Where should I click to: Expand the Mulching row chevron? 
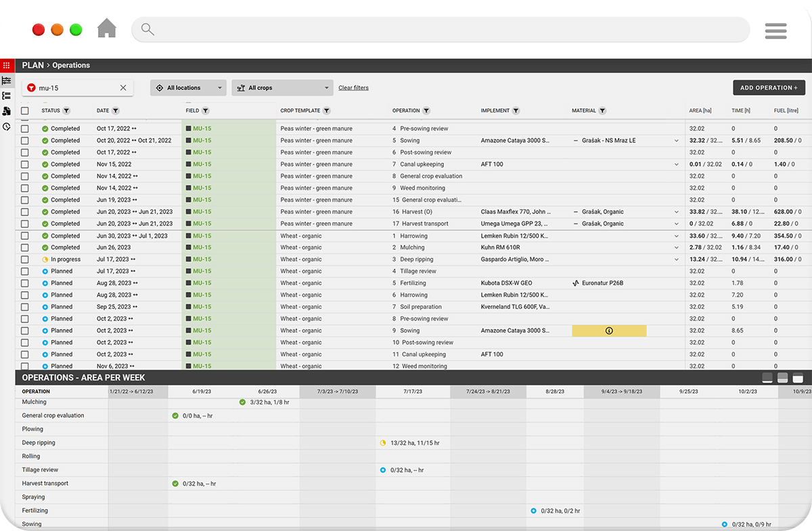tap(677, 248)
